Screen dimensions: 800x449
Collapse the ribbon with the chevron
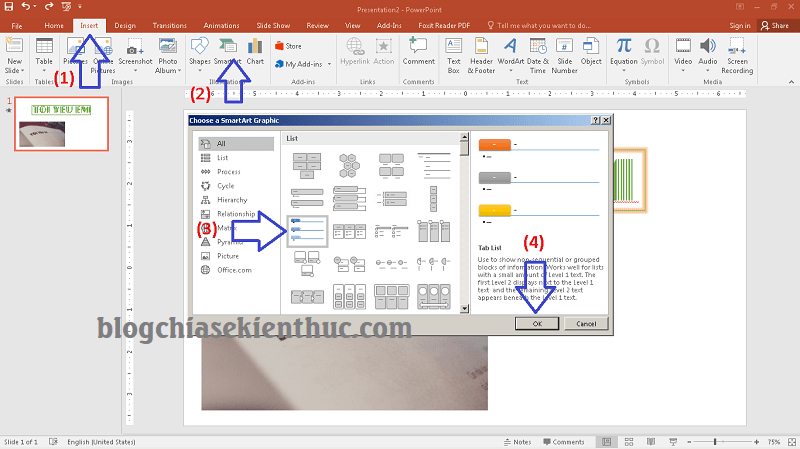pos(791,82)
